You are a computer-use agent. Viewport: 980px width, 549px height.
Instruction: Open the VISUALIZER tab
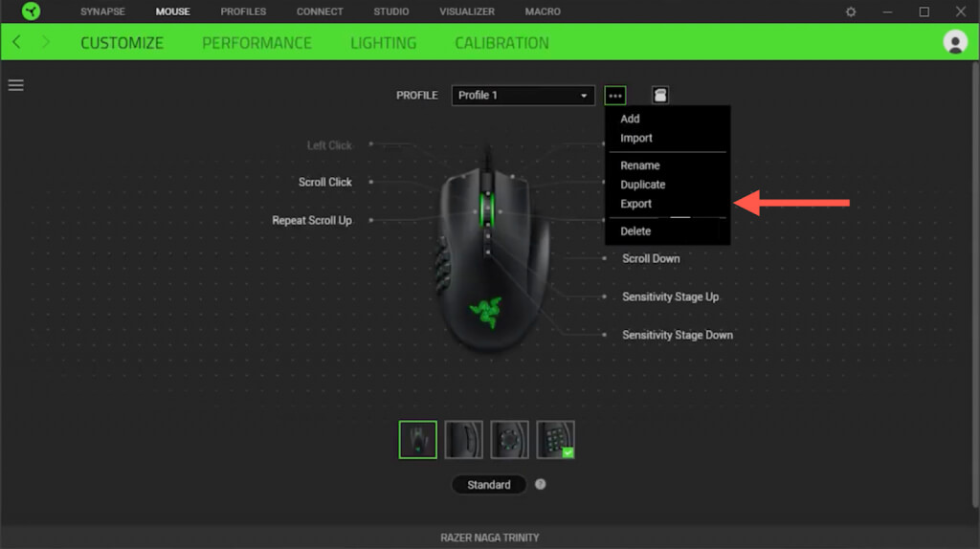pos(467,11)
